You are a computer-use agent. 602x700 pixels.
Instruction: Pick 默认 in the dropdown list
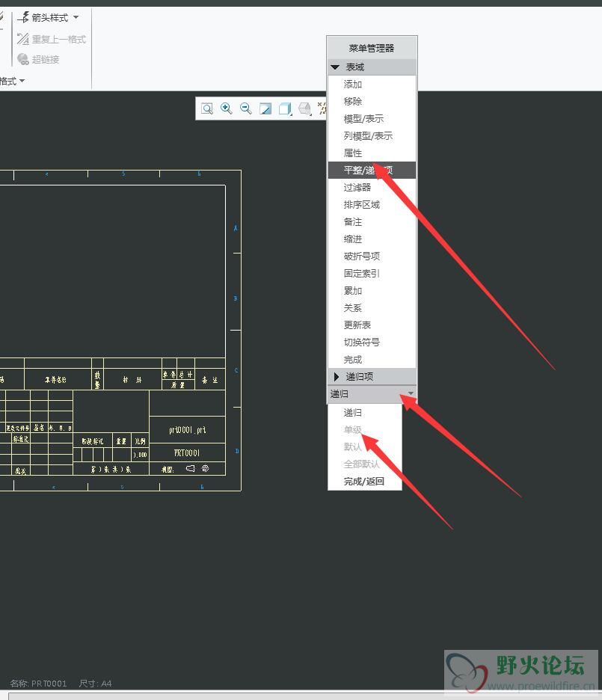[x=352, y=447]
